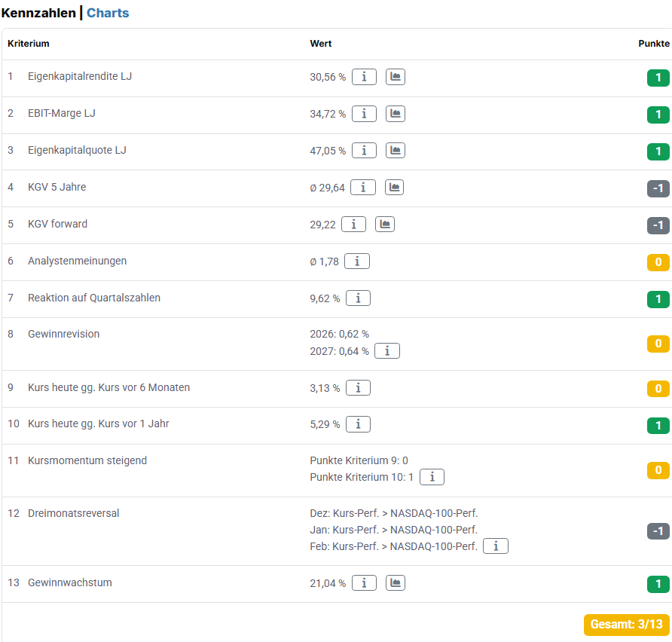Show chart for Eigenkapitalquote LJ
The height and width of the screenshot is (642, 672).
[396, 151]
